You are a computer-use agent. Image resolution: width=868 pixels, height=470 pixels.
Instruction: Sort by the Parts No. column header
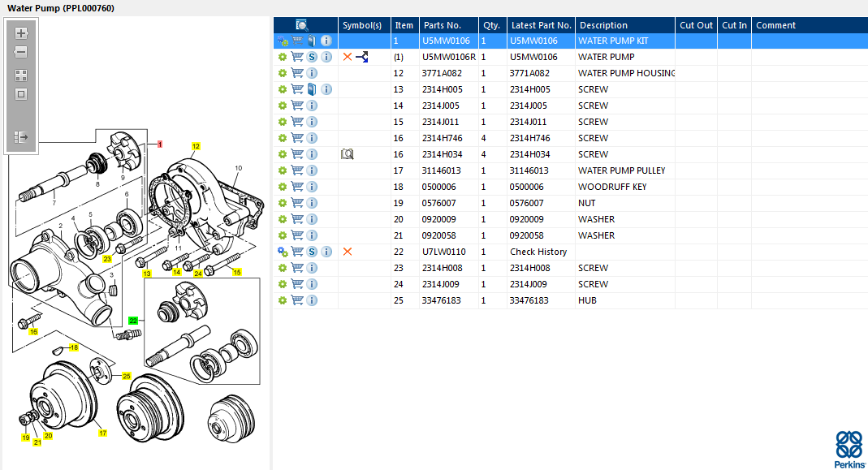pos(449,25)
